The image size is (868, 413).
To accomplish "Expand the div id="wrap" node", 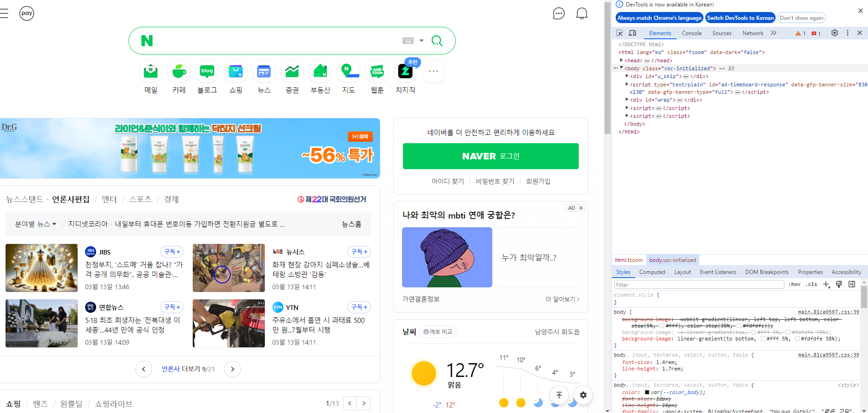I will (627, 100).
